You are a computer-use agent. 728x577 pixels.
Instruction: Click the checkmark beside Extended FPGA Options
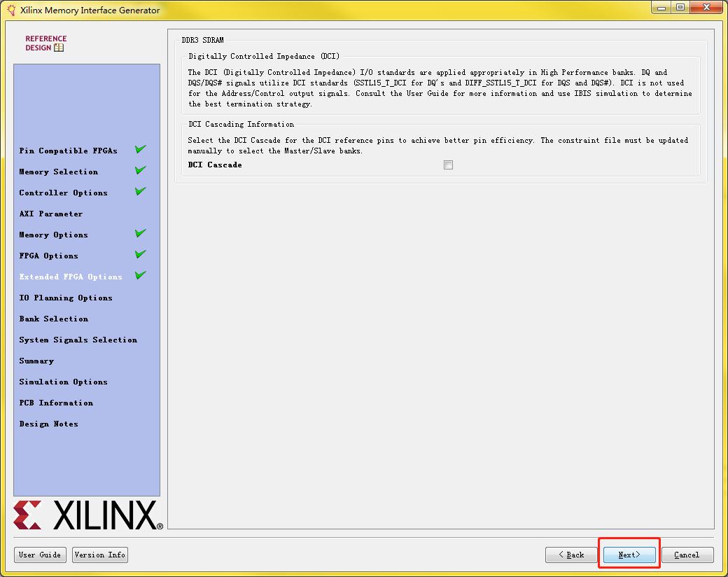click(x=140, y=275)
